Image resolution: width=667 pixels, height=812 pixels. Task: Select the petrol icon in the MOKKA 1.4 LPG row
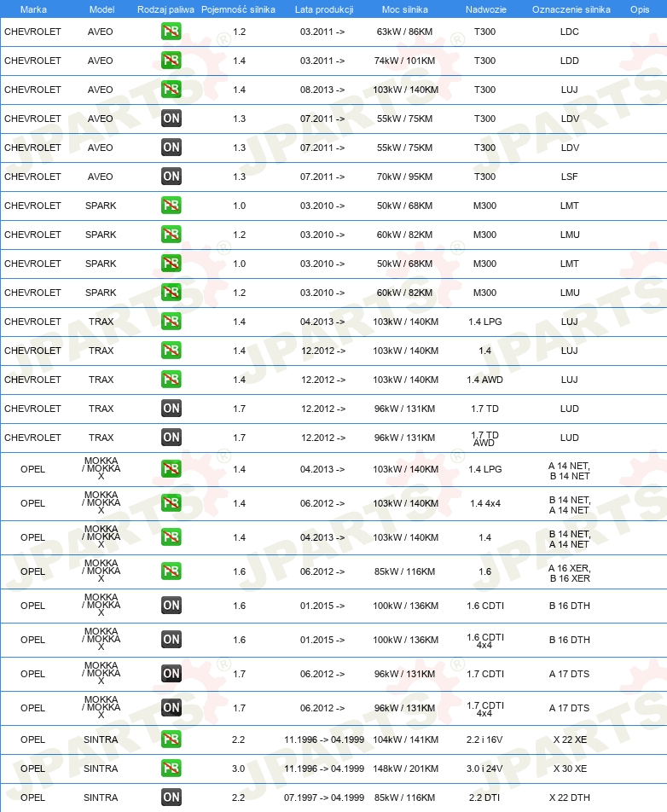tap(171, 468)
